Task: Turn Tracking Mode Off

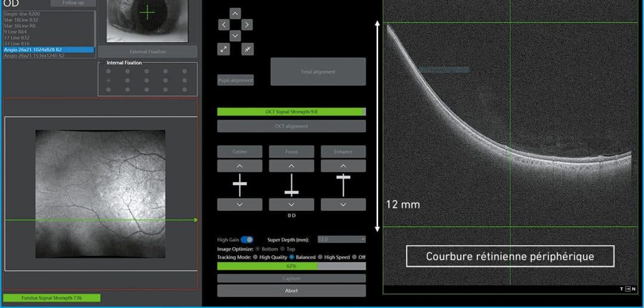Action: 354,257
